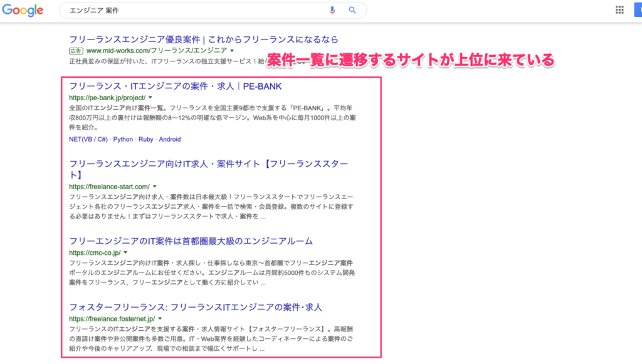The width and height of the screenshot is (642, 364).
Task: Start voice search with the microphone icon
Action: pyautogui.click(x=332, y=10)
